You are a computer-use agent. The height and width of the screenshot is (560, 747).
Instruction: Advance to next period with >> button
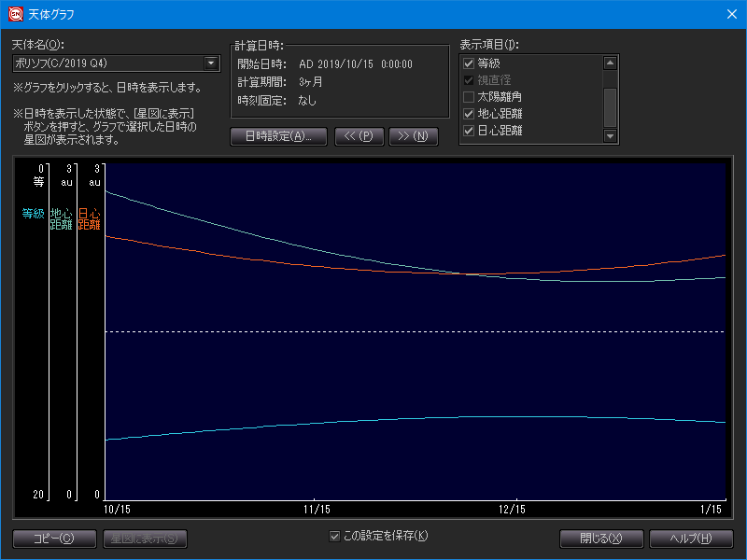tap(413, 136)
